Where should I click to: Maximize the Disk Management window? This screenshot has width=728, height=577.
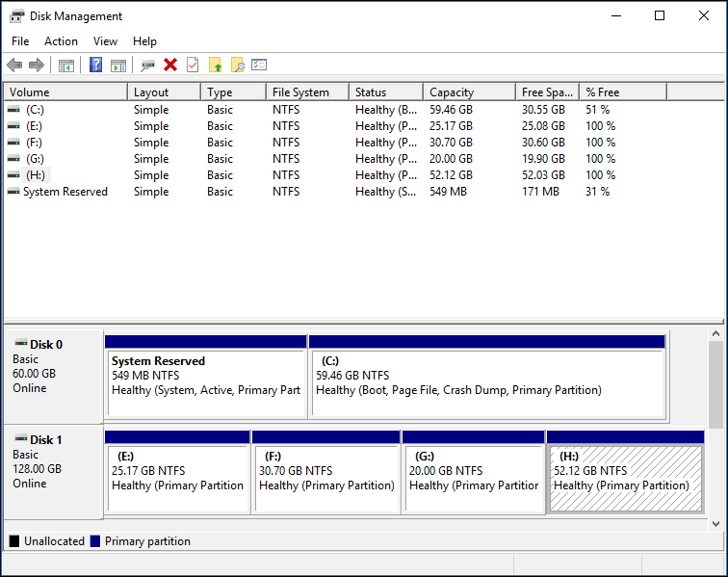[660, 15]
